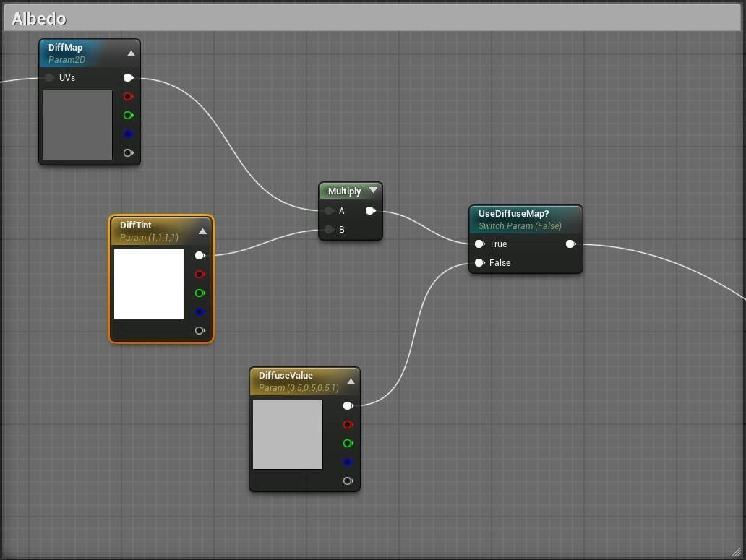Select the Multiply node title
The image size is (746, 560).
(x=345, y=191)
